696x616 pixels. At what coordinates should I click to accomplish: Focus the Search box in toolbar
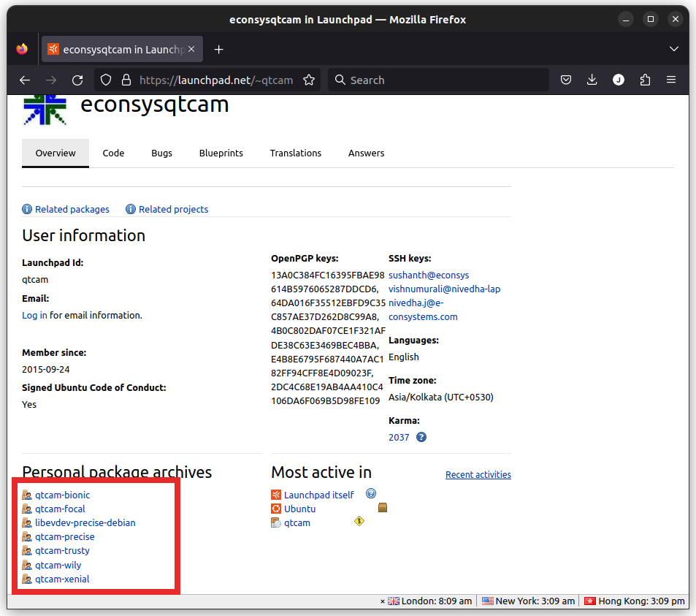438,80
